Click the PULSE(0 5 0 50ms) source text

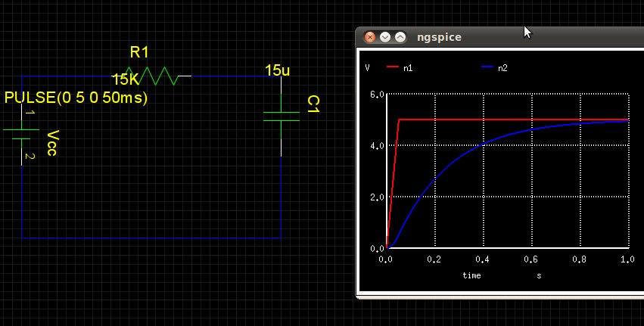[x=76, y=98]
